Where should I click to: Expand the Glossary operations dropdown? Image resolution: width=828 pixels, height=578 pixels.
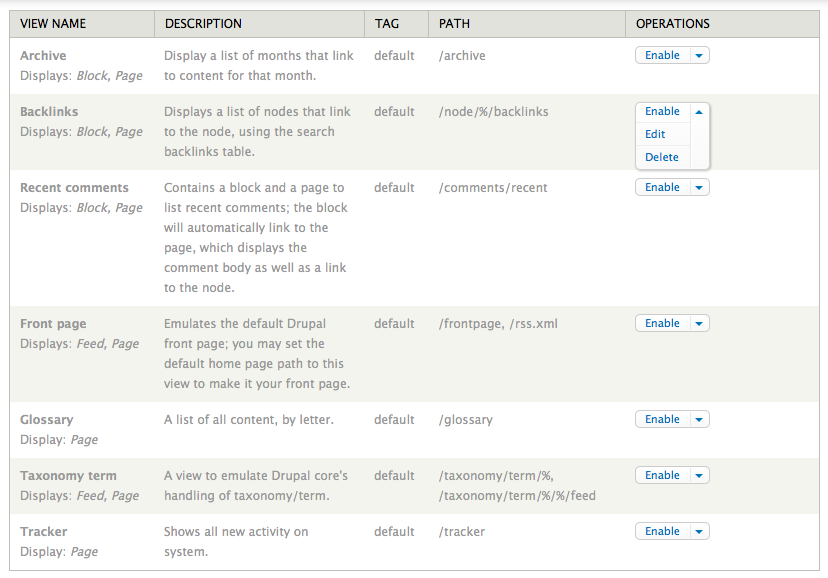pos(699,419)
